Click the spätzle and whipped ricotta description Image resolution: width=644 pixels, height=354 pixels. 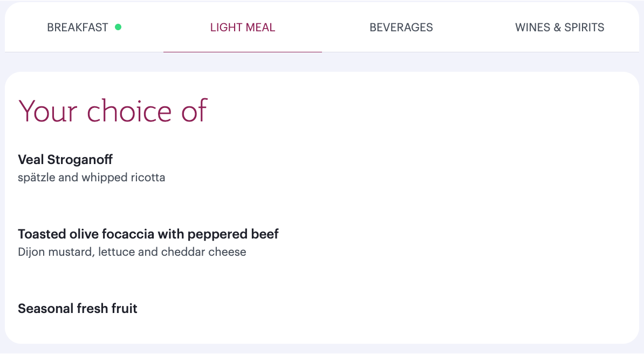91,178
